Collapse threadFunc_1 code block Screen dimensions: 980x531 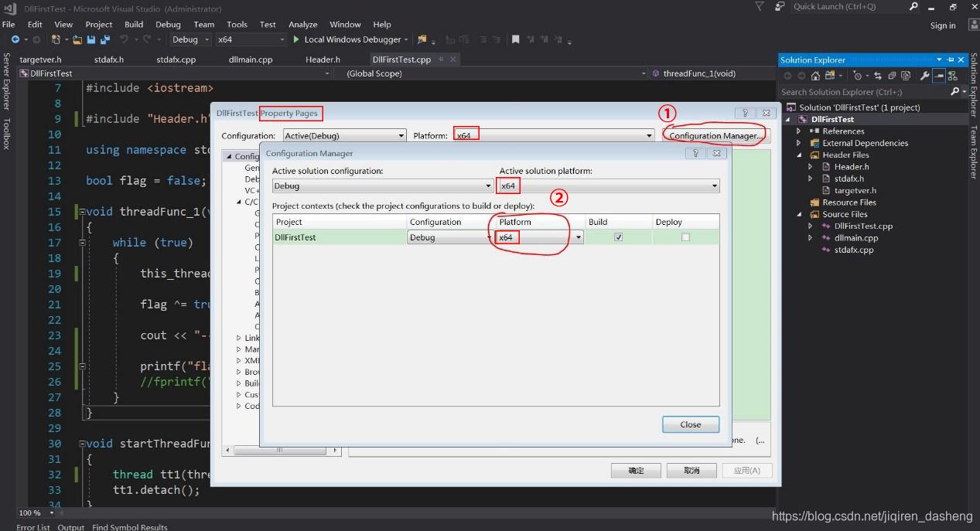(82, 212)
